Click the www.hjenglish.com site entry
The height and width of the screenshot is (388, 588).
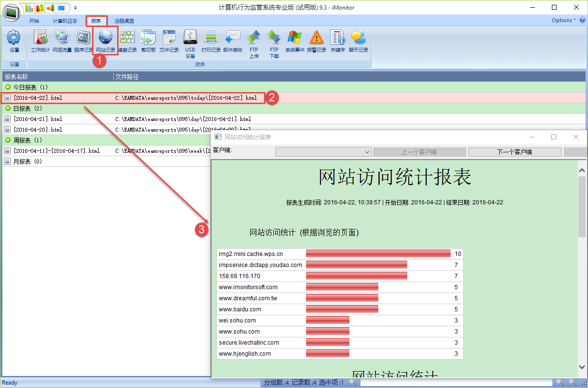click(x=245, y=354)
